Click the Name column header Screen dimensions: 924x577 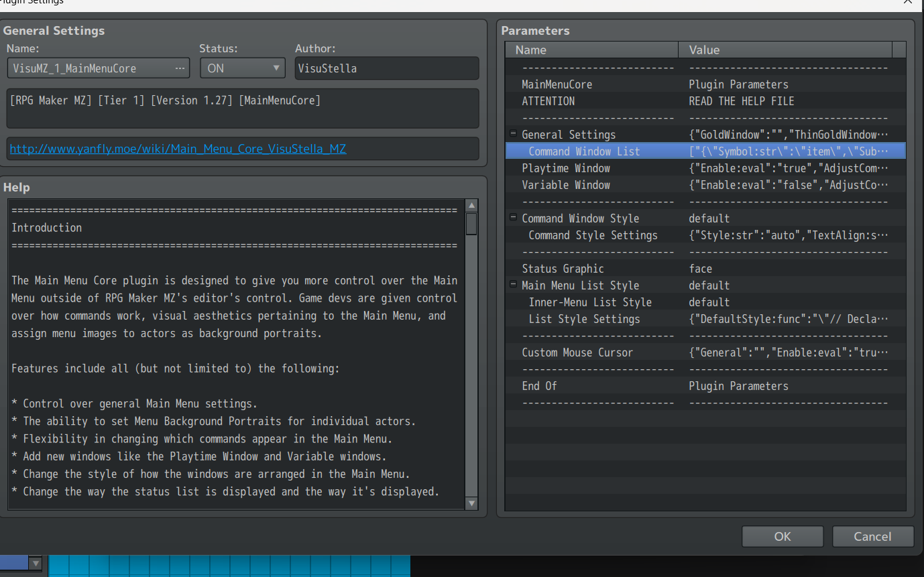tap(592, 50)
